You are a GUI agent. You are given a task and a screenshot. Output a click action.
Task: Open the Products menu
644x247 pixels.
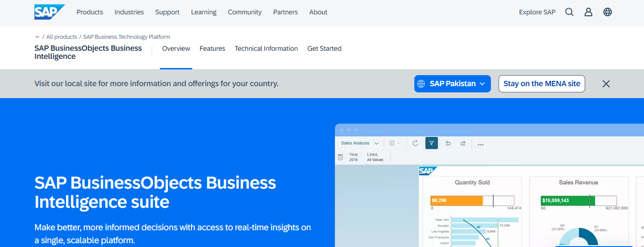[90, 12]
